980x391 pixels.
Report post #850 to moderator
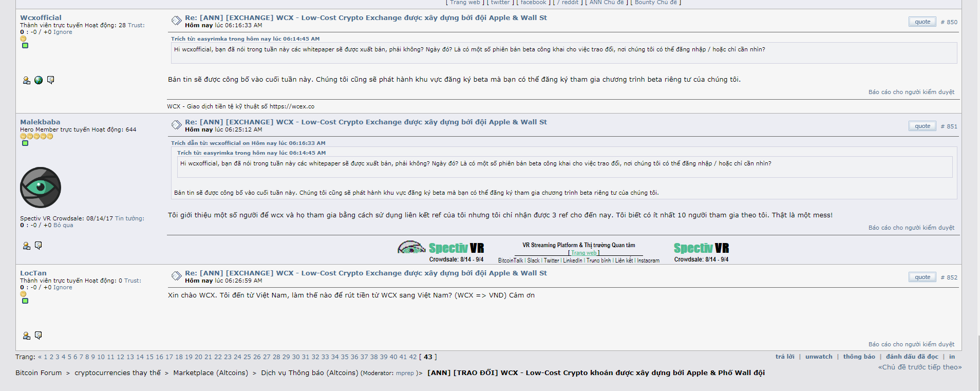[x=911, y=92]
